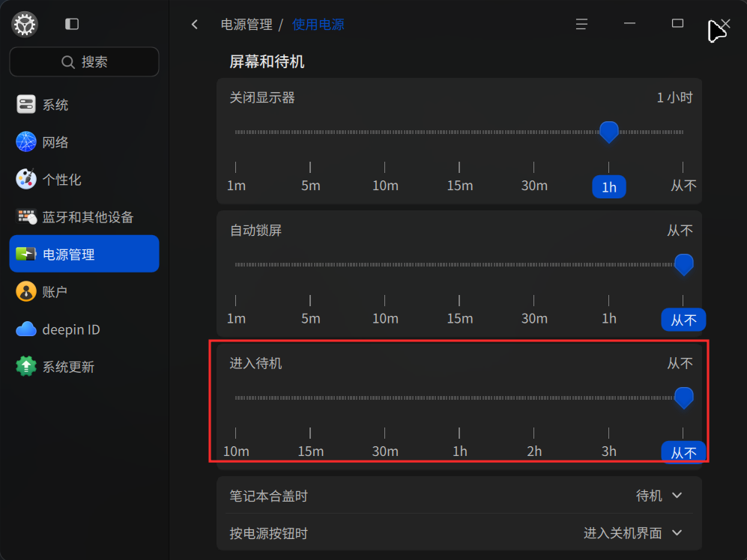Viewport: 747px width, 560px height.
Task: Click the 蓝牙和其他设备 icon
Action: (25, 216)
